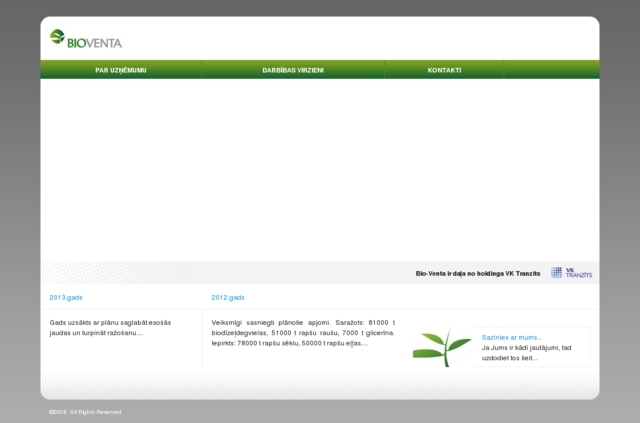Screen dimensions: 640x423
Task: Open the KONTAKTI menu item
Action: tap(444, 70)
